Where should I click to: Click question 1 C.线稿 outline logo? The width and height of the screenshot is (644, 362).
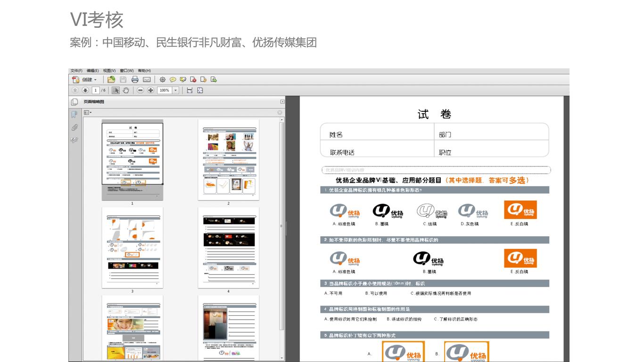[x=431, y=211]
